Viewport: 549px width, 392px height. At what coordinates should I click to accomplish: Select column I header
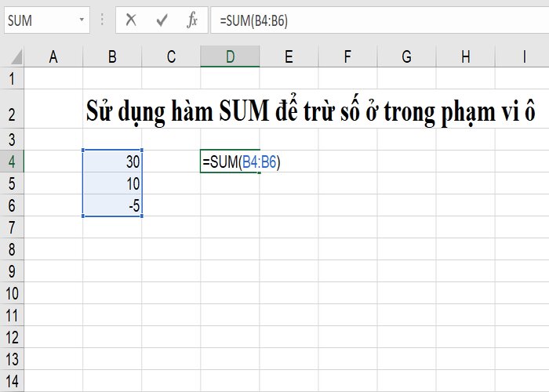click(524, 56)
